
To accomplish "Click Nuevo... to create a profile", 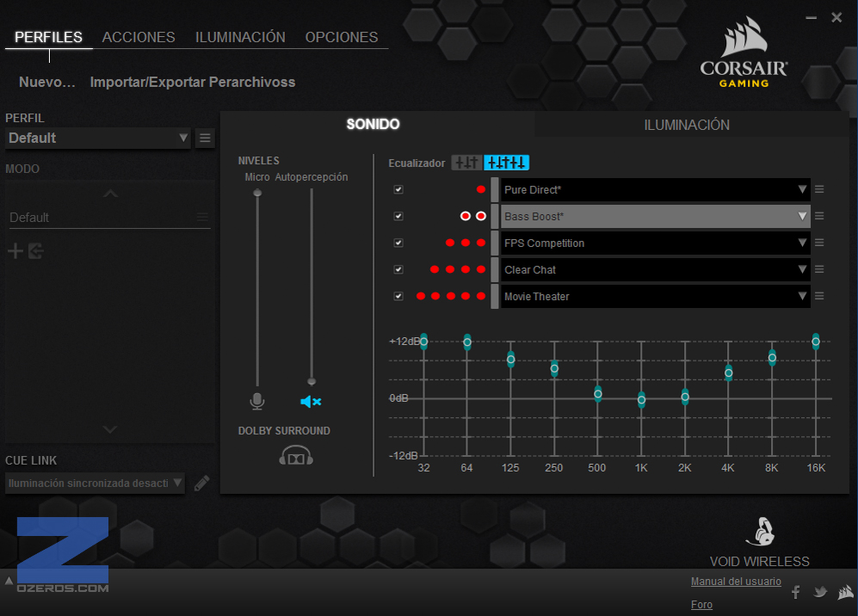I will pos(47,82).
